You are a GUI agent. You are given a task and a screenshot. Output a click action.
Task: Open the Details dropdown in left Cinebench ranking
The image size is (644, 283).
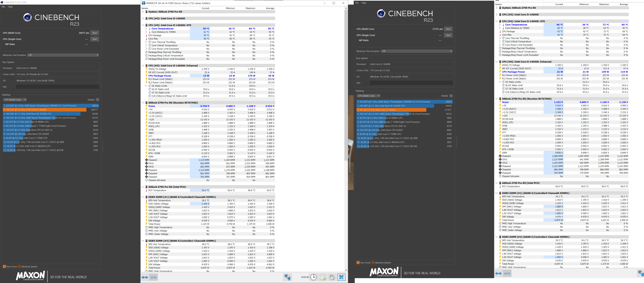[97, 100]
